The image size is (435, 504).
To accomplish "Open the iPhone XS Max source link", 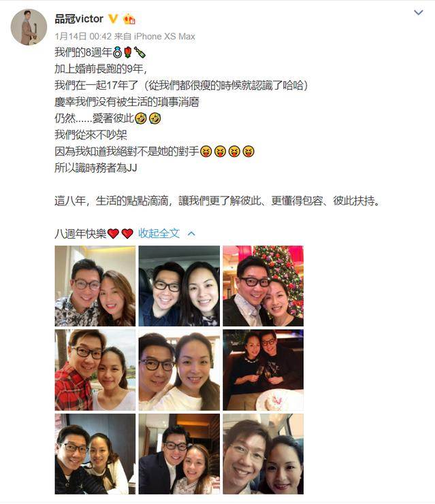I will coord(165,36).
